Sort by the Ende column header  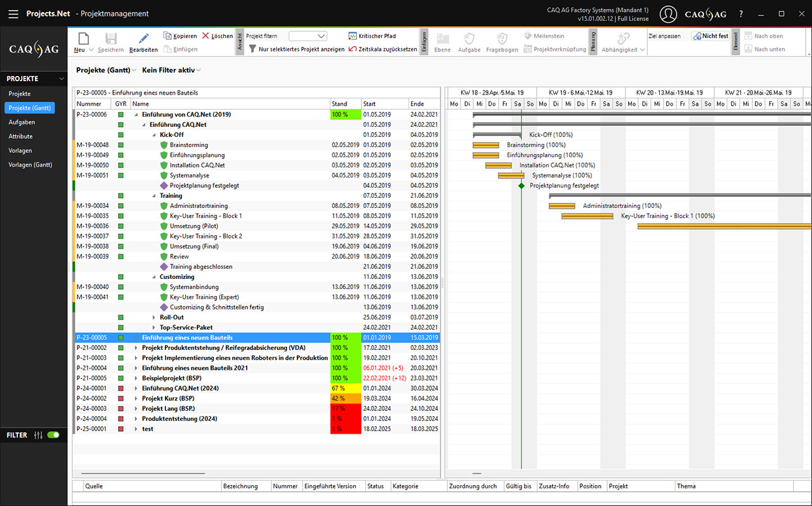point(424,104)
